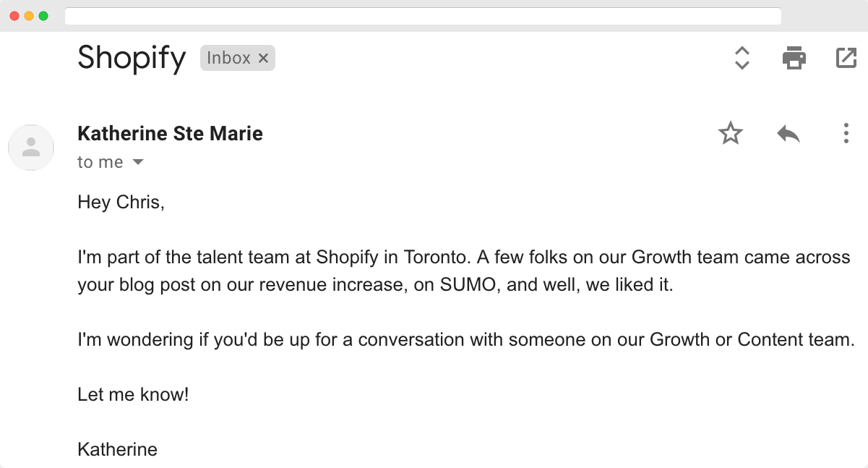This screenshot has height=468, width=868.
Task: Maximize the window using the green button
Action: pos(43,16)
